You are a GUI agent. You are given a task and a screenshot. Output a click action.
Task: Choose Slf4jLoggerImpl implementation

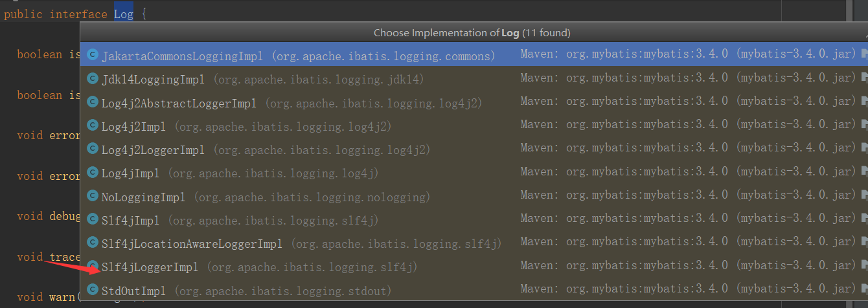click(474, 267)
